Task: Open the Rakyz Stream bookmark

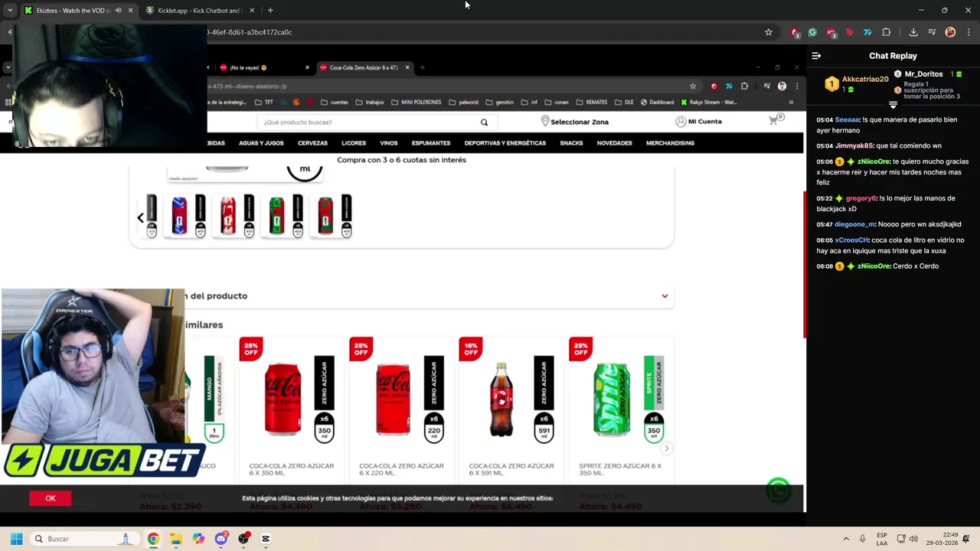Action: pos(709,102)
